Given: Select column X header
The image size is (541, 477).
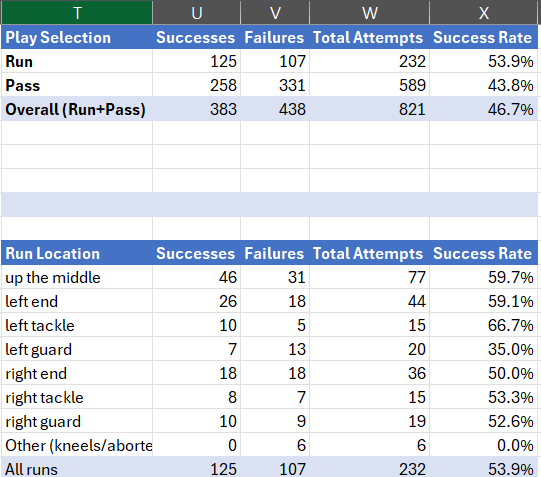Looking at the screenshot, I should (484, 13).
